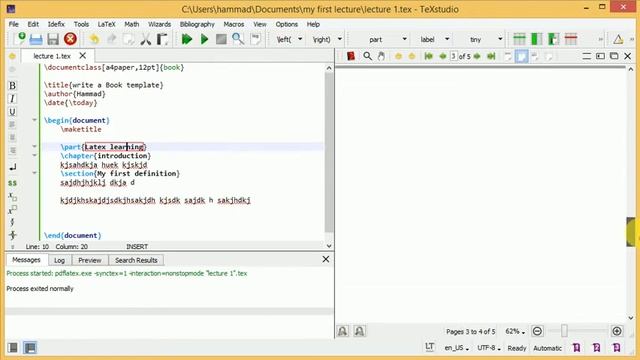Change the UTF-8 encoding setting
The height and width of the screenshot is (360, 640).
pyautogui.click(x=489, y=348)
